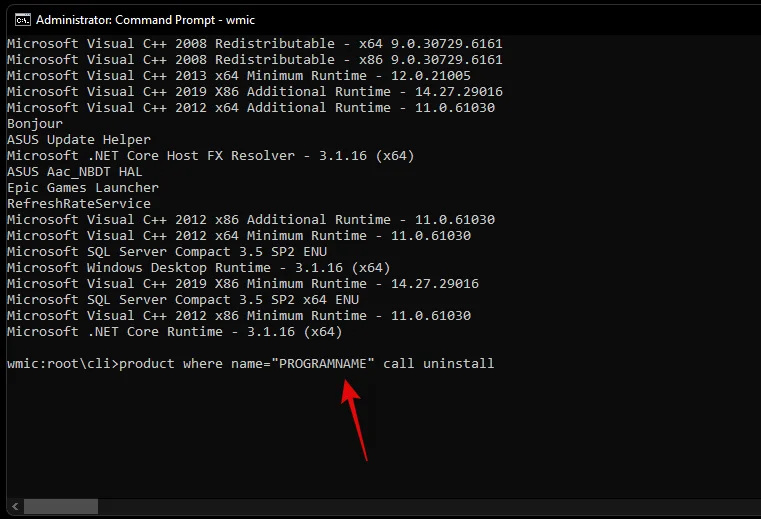Image resolution: width=761 pixels, height=519 pixels.
Task: Click the Visual C++ 2013 x64 Minimum Runtime line
Action: pos(239,76)
